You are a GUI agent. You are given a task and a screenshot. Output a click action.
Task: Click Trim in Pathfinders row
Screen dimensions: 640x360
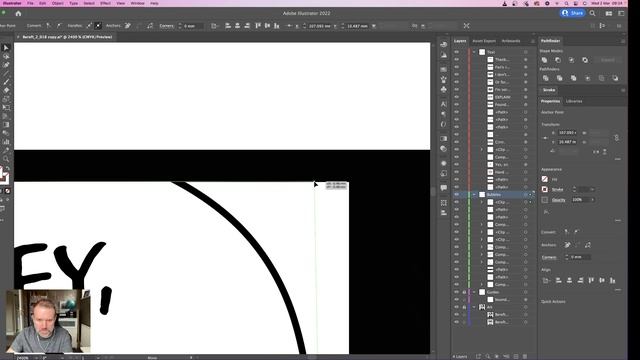(x=560, y=78)
